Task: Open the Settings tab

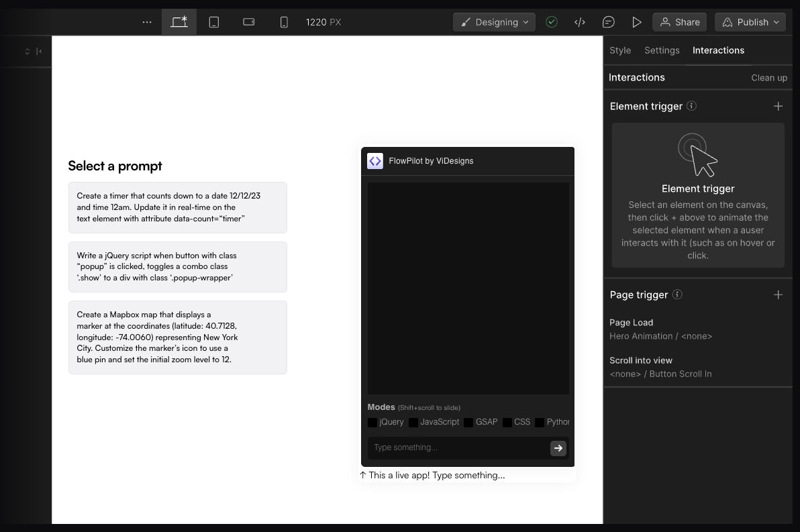Action: pyautogui.click(x=662, y=50)
